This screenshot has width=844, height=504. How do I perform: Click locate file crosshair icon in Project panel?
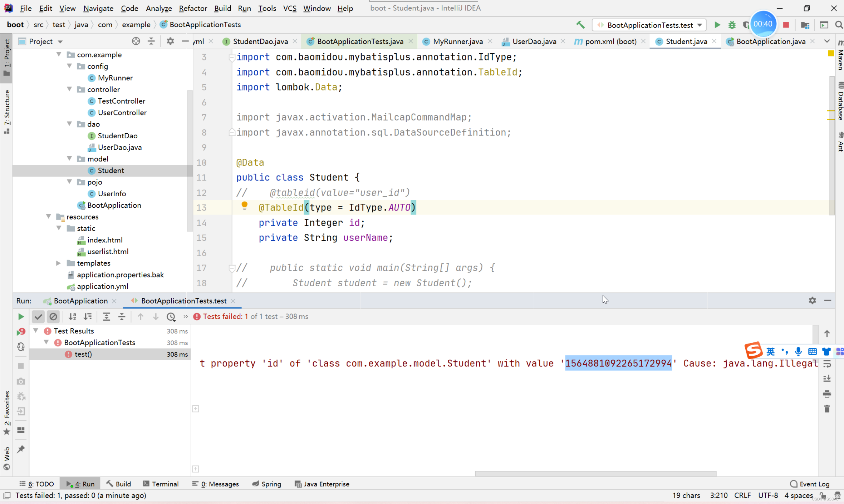(136, 41)
